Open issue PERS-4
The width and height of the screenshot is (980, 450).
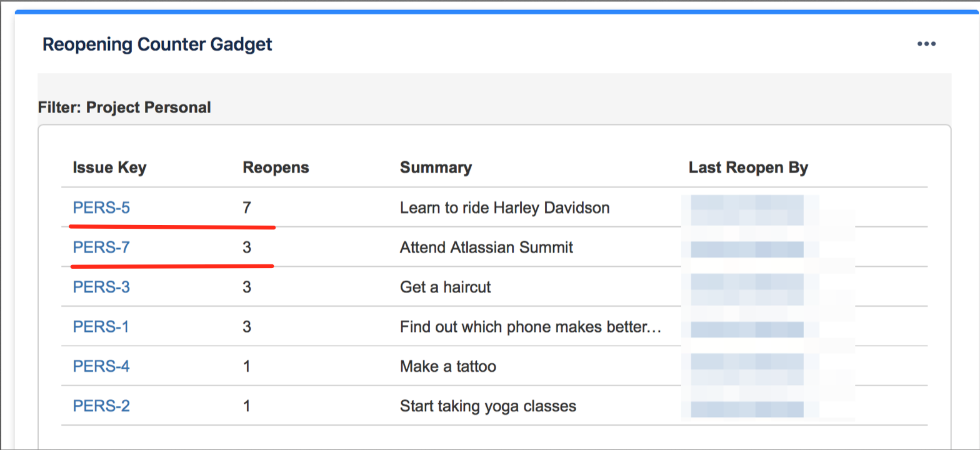point(101,366)
